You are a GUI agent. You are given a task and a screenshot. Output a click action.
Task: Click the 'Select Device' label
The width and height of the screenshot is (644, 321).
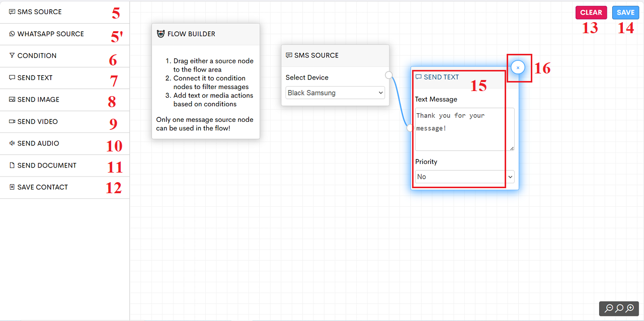pos(307,77)
